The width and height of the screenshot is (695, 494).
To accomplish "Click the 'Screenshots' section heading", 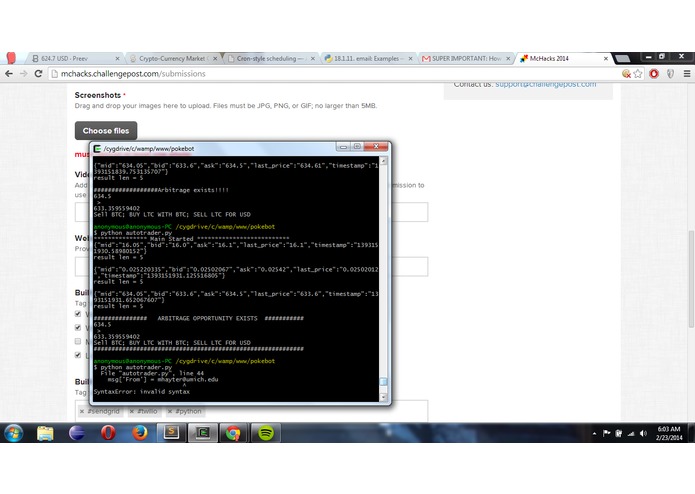I will (98, 95).
